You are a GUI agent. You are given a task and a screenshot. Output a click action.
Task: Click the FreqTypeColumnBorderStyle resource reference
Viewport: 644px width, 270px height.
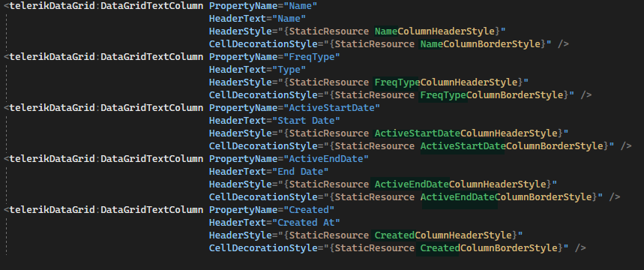[492, 95]
